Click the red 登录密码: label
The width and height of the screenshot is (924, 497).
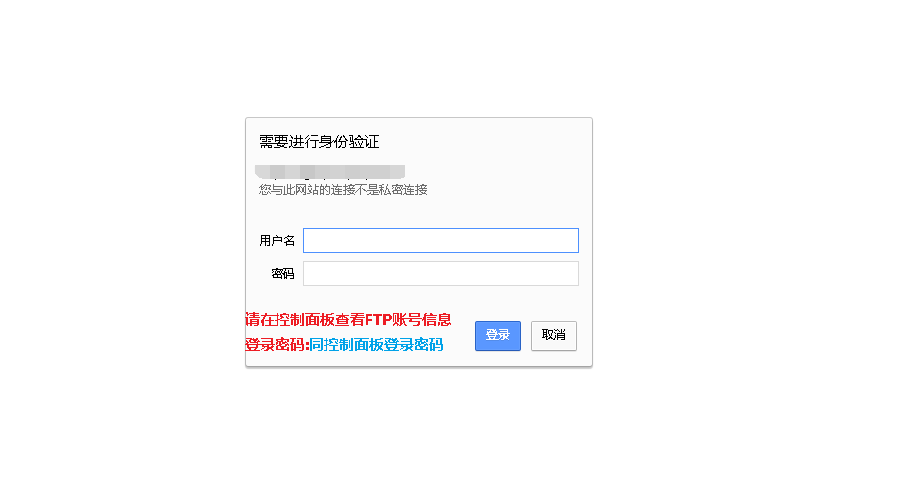pyautogui.click(x=278, y=345)
